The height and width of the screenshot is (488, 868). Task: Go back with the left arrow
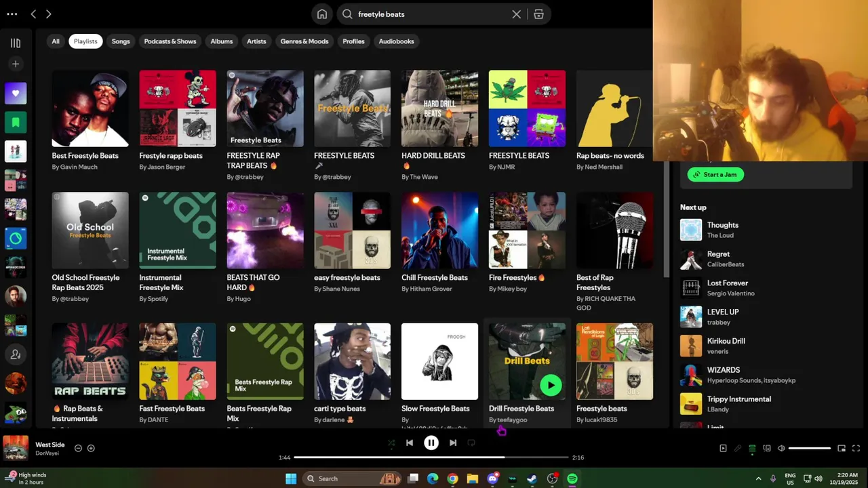click(x=33, y=14)
